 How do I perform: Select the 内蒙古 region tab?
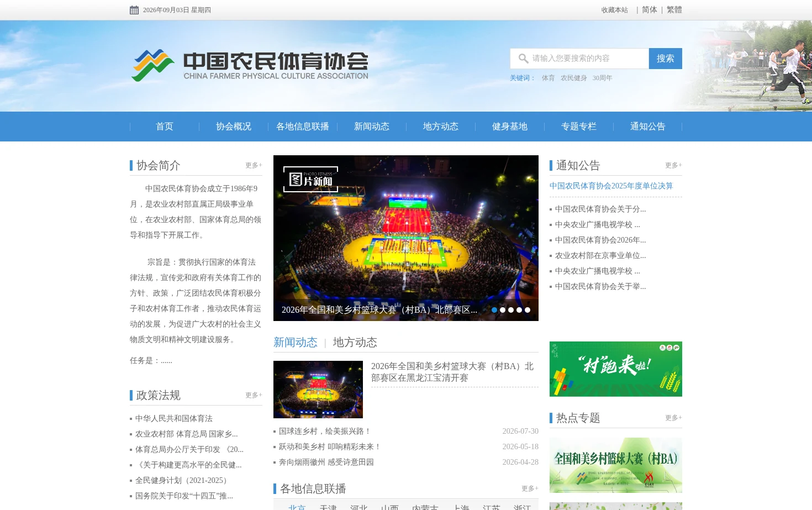click(x=425, y=507)
